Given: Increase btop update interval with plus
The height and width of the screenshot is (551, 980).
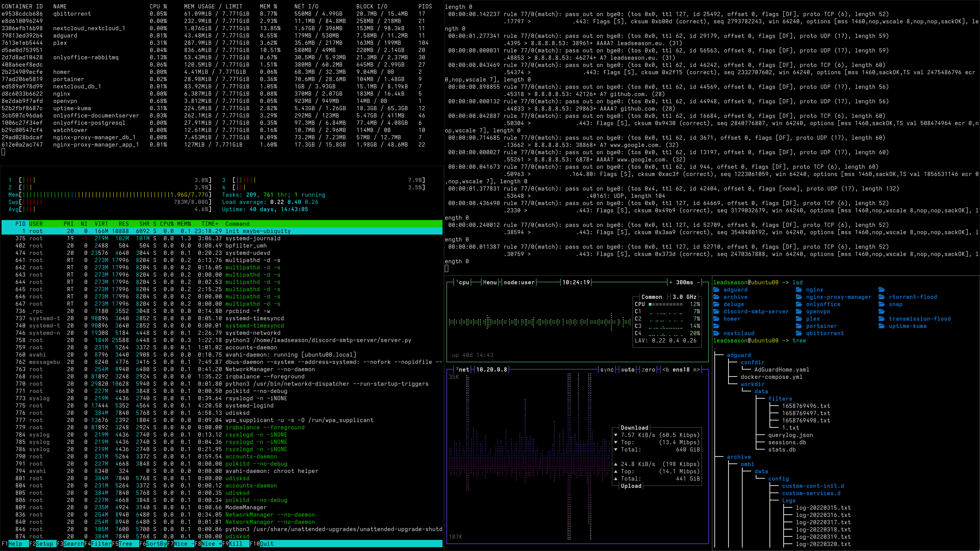Looking at the screenshot, I should coord(671,282).
